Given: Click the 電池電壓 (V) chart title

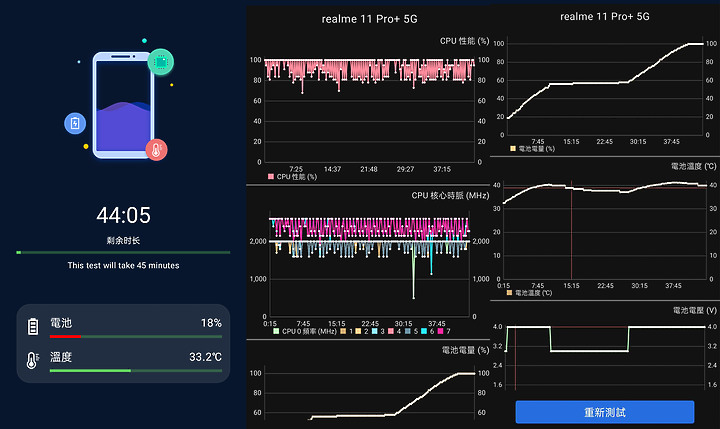Looking at the screenshot, I should coord(695,310).
